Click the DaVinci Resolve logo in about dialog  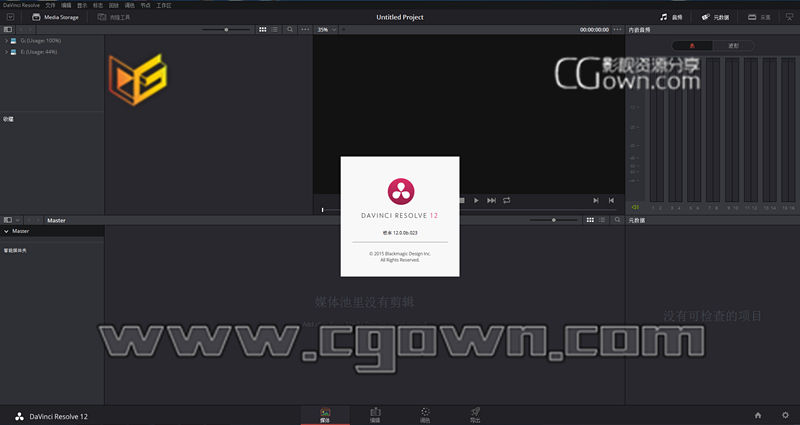(401, 191)
